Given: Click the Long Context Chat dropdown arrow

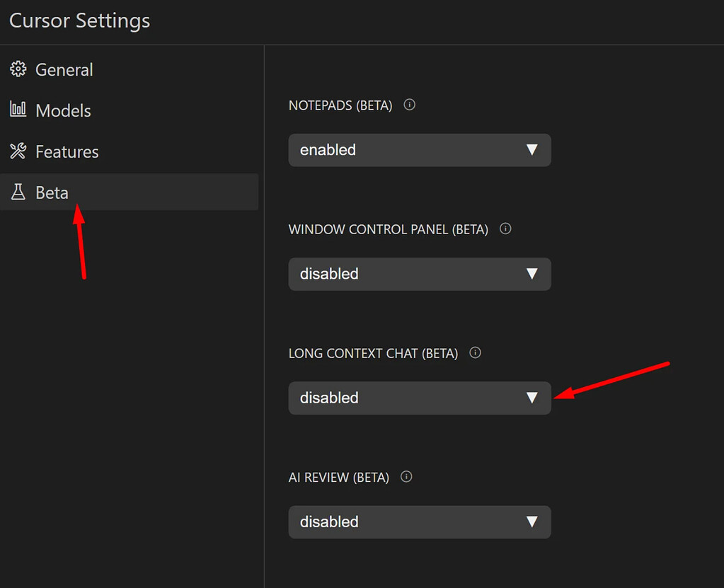Looking at the screenshot, I should click(x=533, y=398).
